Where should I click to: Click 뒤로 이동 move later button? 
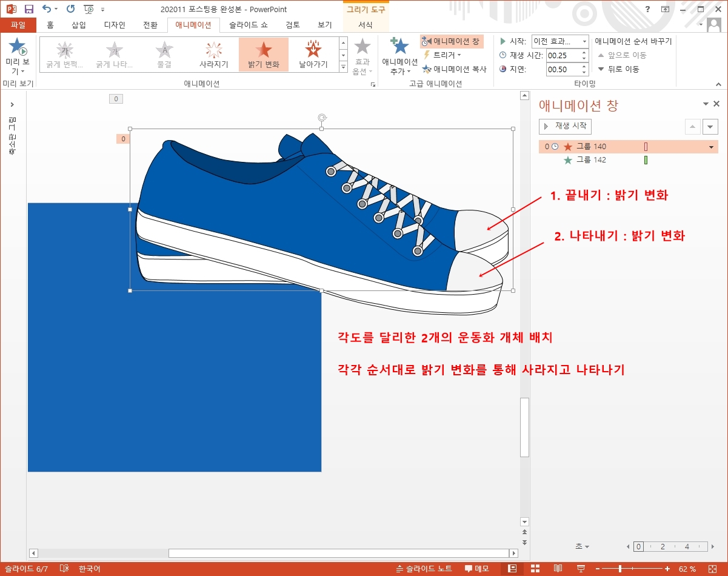click(x=618, y=69)
